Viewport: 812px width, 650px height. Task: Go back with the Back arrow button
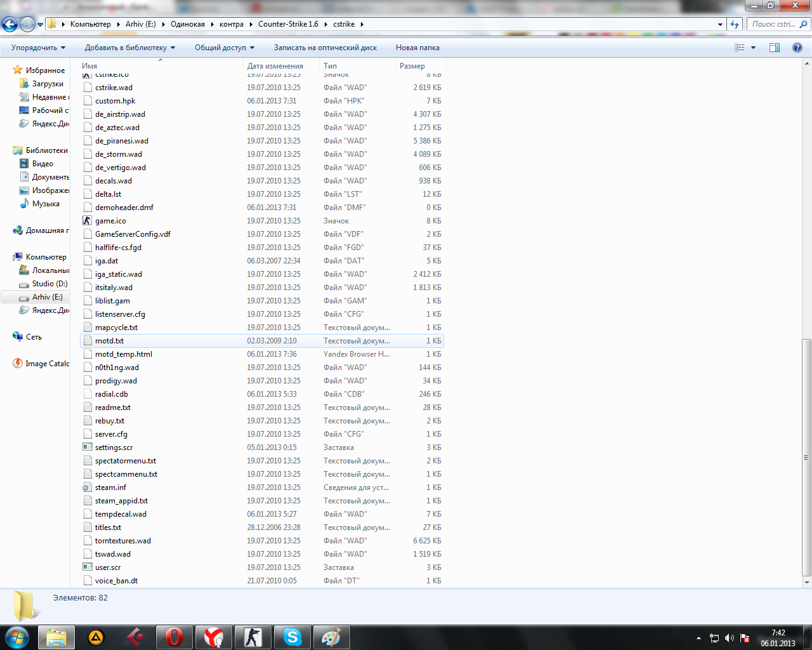[x=10, y=25]
